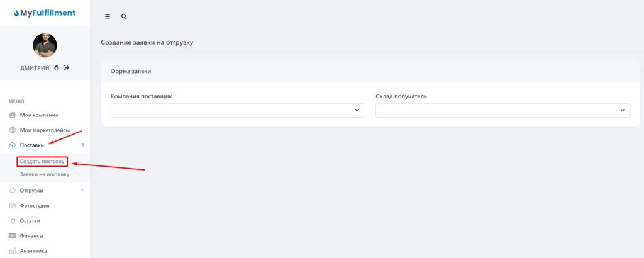This screenshot has height=258, width=644.
Task: Click the Остатки cart icon
Action: point(13,221)
